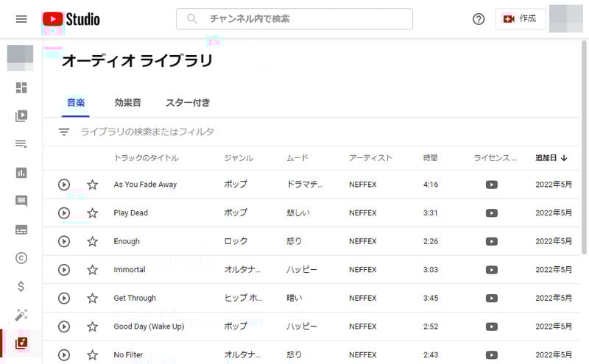
Task: Click YouTube license icon for Immortal
Action: (492, 270)
